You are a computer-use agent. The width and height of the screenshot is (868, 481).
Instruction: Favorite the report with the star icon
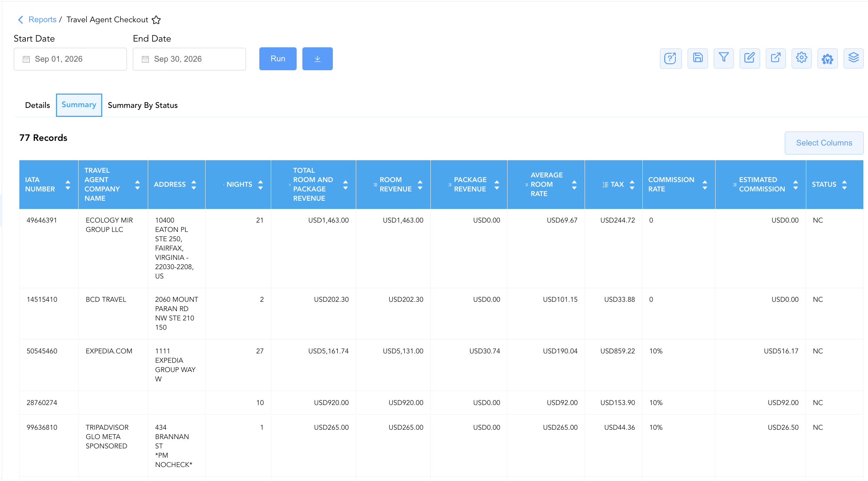156,20
